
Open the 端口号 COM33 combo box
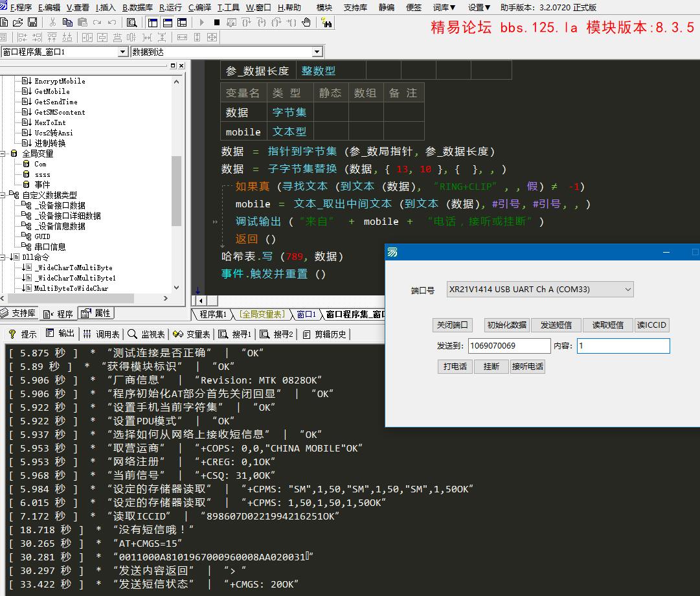pyautogui.click(x=540, y=290)
